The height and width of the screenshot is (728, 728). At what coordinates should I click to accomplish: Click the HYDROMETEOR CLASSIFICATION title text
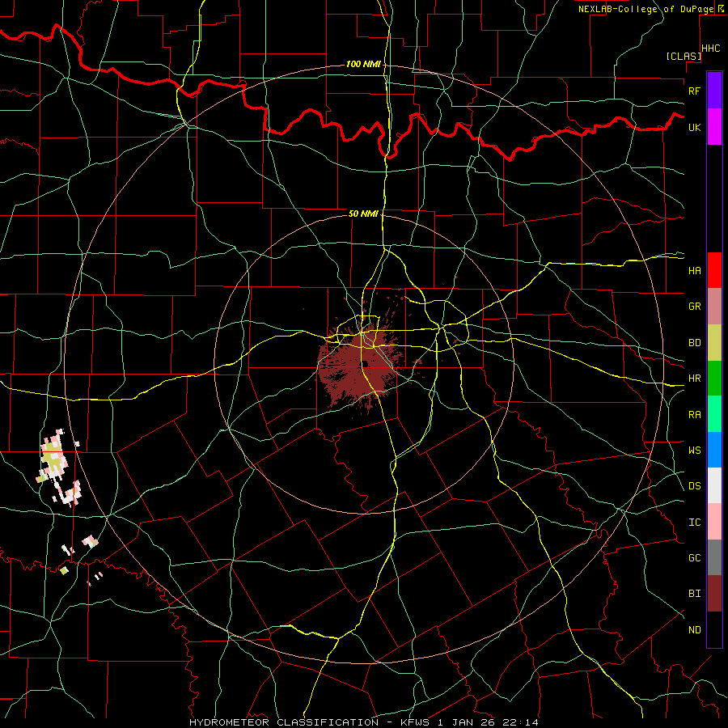tap(284, 722)
